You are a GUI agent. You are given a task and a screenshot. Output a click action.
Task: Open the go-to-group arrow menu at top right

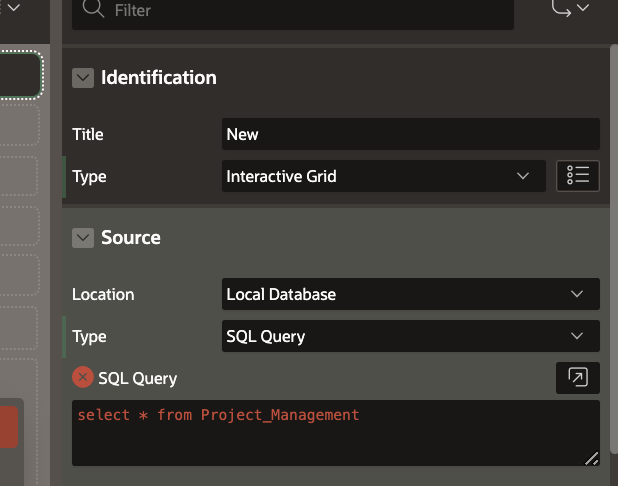(x=570, y=8)
